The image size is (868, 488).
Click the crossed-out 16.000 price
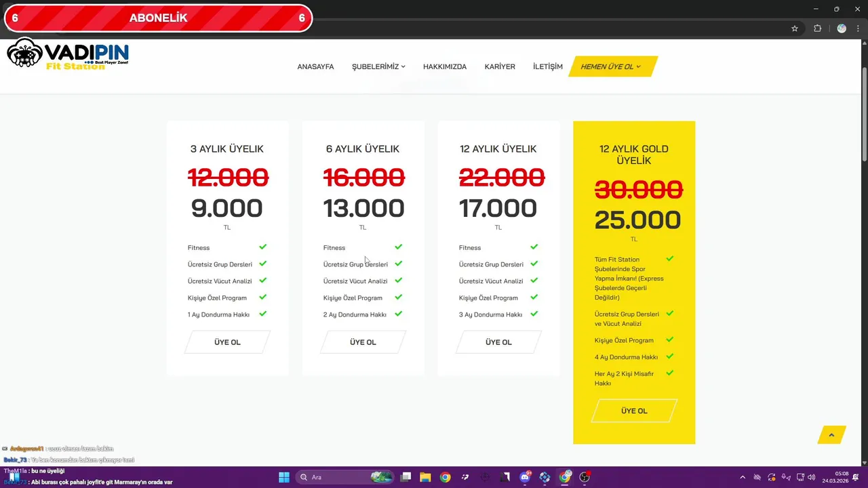(x=364, y=178)
